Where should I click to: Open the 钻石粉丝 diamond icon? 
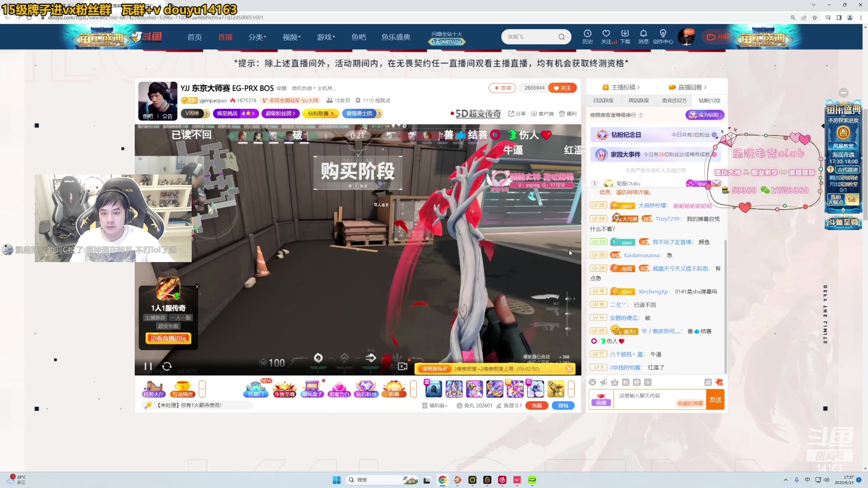[366, 389]
